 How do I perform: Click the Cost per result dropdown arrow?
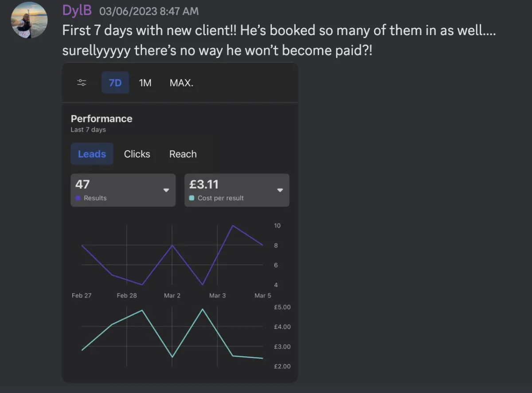tap(280, 190)
